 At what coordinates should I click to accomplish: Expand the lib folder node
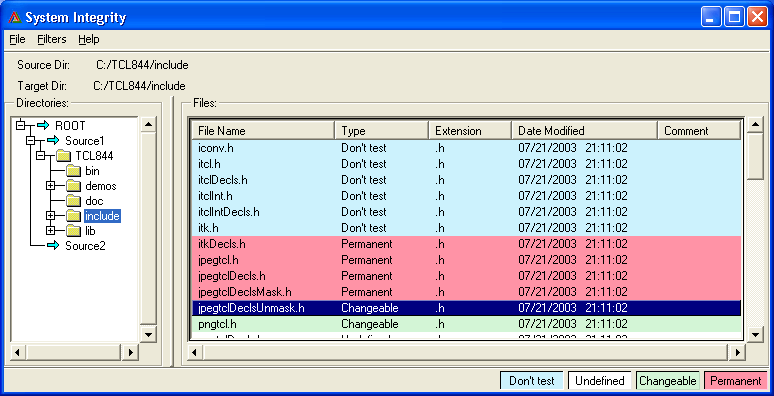click(x=50, y=231)
